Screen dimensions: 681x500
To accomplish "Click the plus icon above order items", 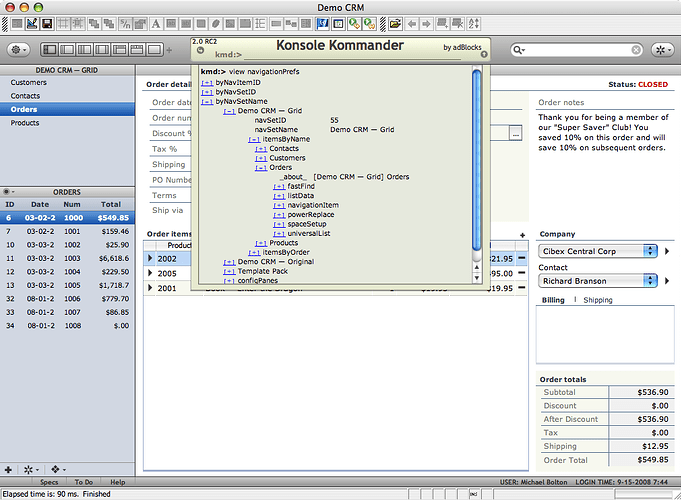I will pos(521,234).
